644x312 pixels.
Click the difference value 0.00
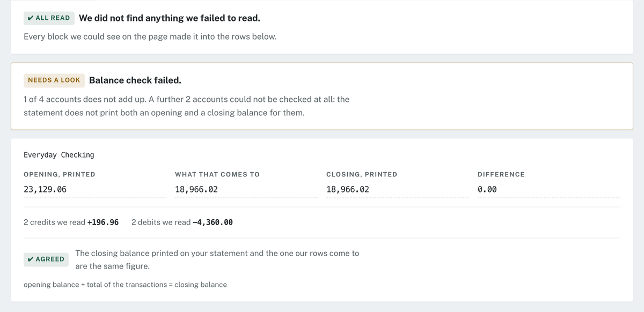click(487, 189)
